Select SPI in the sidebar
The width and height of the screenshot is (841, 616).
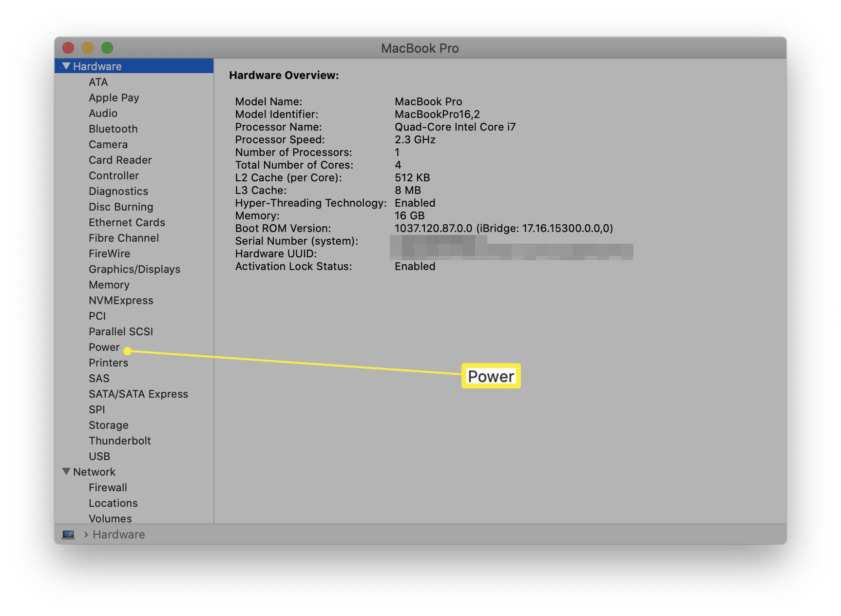click(x=96, y=409)
